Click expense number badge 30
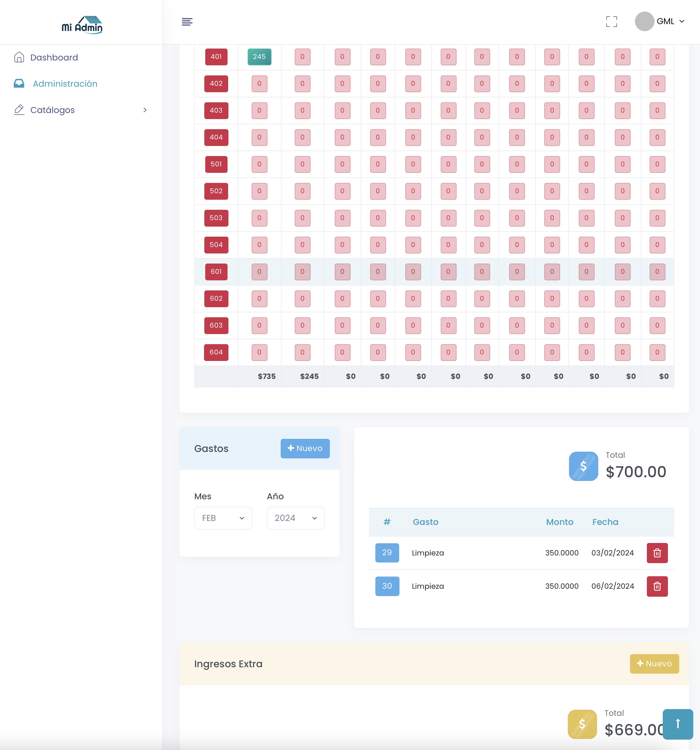The image size is (700, 750). coord(387,586)
